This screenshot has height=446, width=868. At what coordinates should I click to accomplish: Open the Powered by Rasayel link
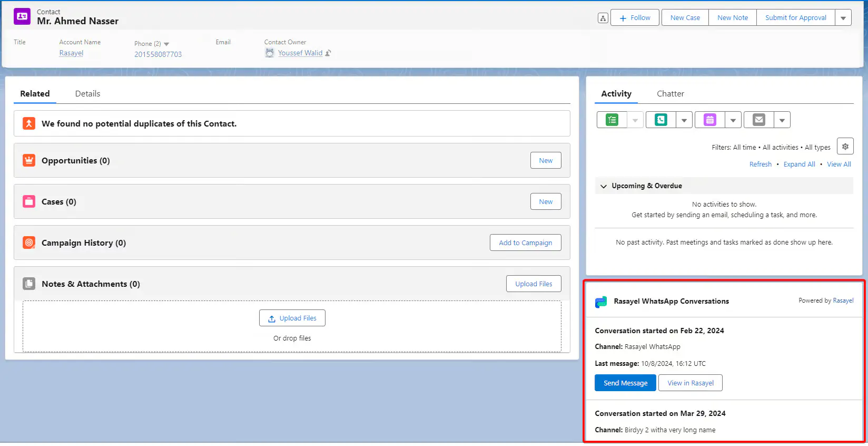click(x=843, y=300)
